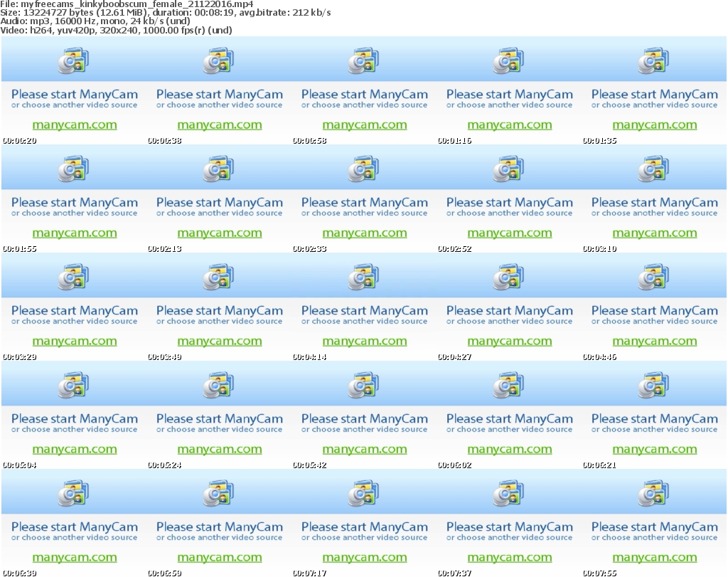This screenshot has width=728, height=577.
Task: Go to manycam.com link in frame 00:06:02
Action: (x=509, y=449)
